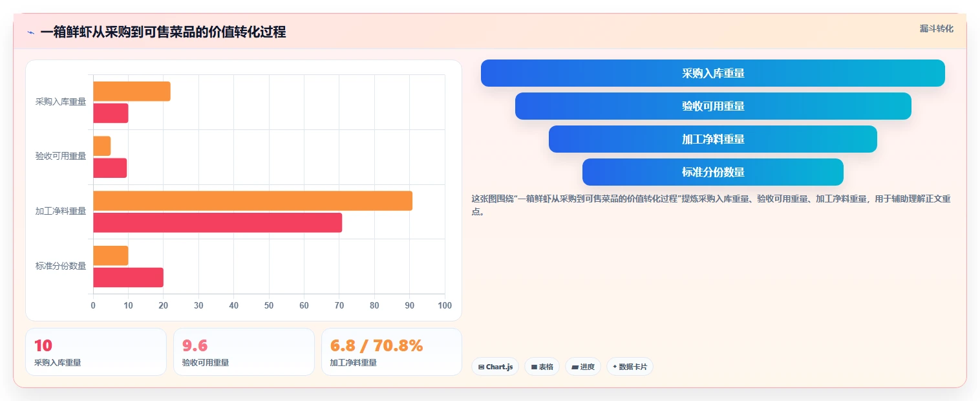The width and height of the screenshot is (980, 401).
Task: Open the stat card showing 6.8 / 70.8%
Action: click(x=392, y=352)
